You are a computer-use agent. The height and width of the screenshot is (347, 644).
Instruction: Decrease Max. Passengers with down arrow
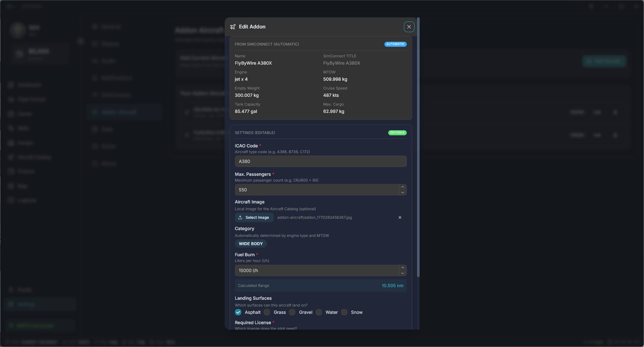pos(403,193)
